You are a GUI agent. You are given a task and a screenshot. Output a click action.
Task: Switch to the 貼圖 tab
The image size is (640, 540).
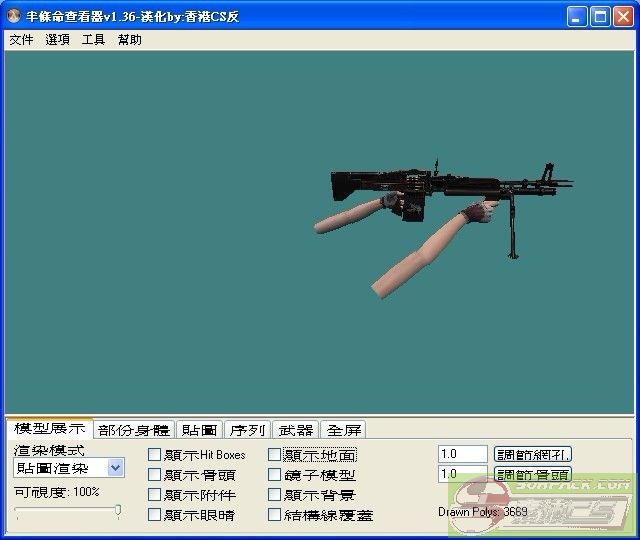pos(199,430)
